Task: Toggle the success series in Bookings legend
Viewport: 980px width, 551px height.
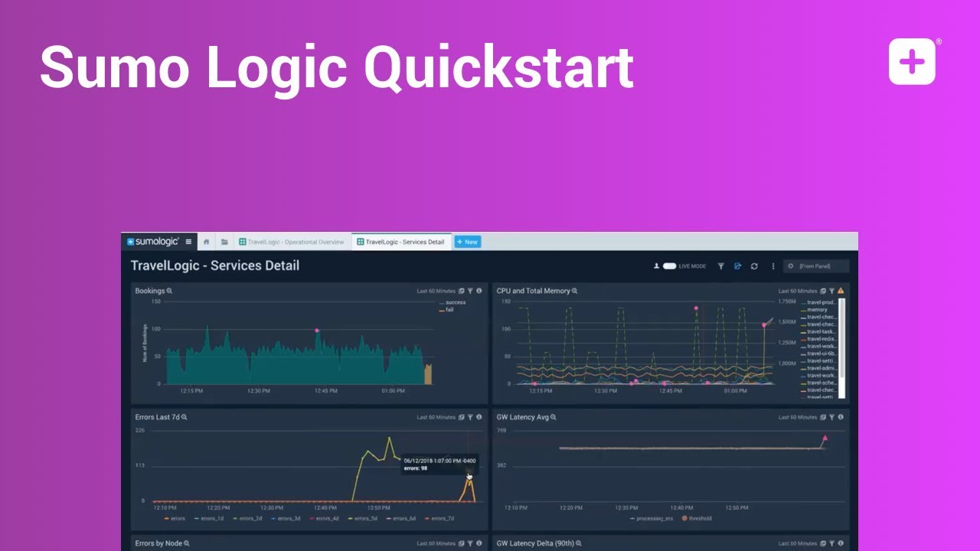Action: pos(452,302)
